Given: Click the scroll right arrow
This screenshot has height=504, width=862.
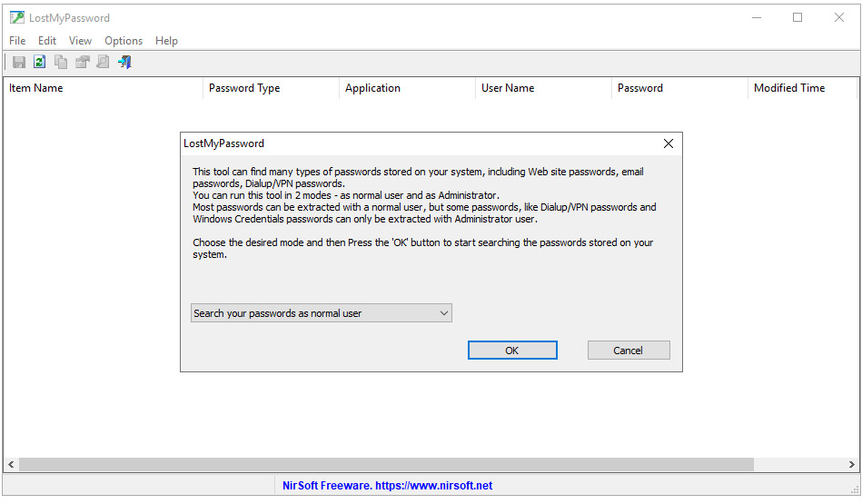Looking at the screenshot, I should tap(851, 464).
